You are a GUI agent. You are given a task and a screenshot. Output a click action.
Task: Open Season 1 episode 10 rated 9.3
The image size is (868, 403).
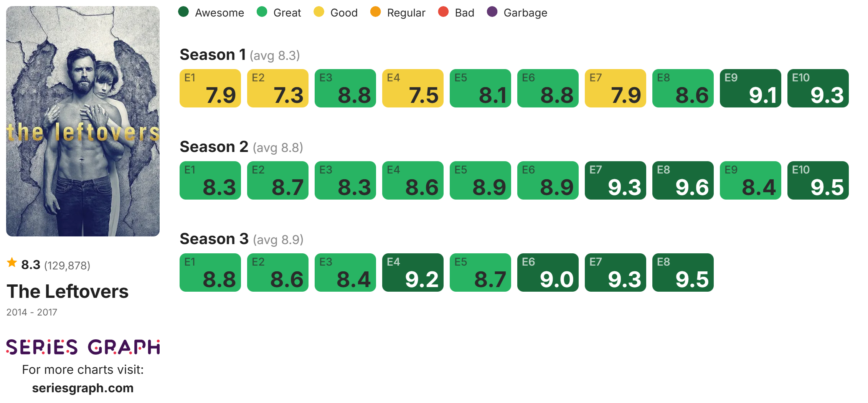pos(818,88)
